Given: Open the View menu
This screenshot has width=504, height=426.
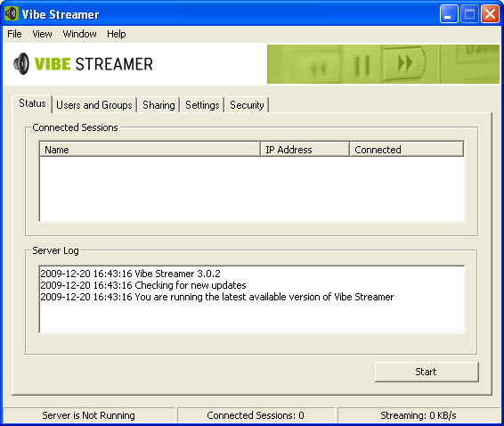Looking at the screenshot, I should pyautogui.click(x=42, y=34).
